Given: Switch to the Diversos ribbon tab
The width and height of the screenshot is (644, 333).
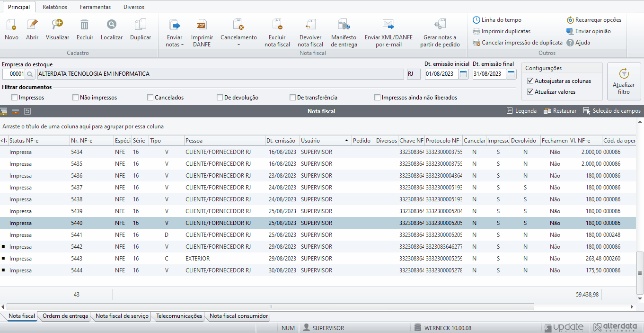Looking at the screenshot, I should pos(134,7).
